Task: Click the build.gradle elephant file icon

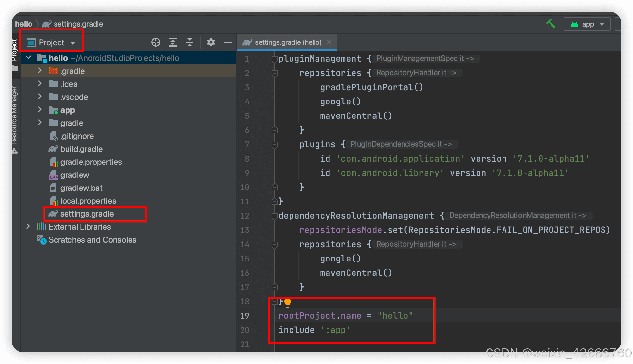Action: coord(53,149)
